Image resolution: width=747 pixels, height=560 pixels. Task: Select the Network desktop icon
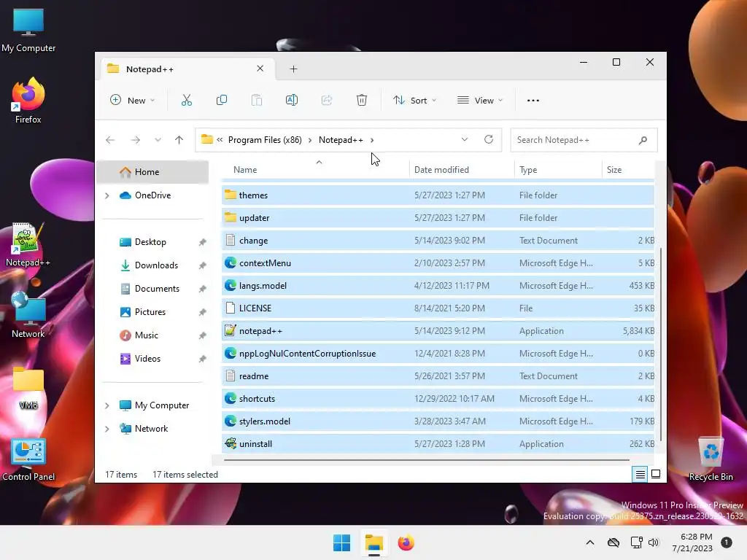(x=28, y=315)
